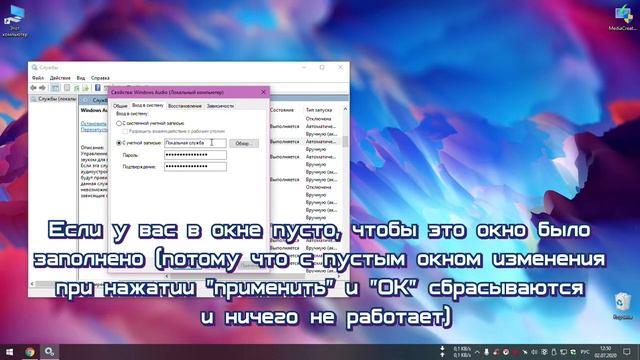Select Службы (локальные) in the tree
Screen dimensions: 640x360
coord(53,99)
